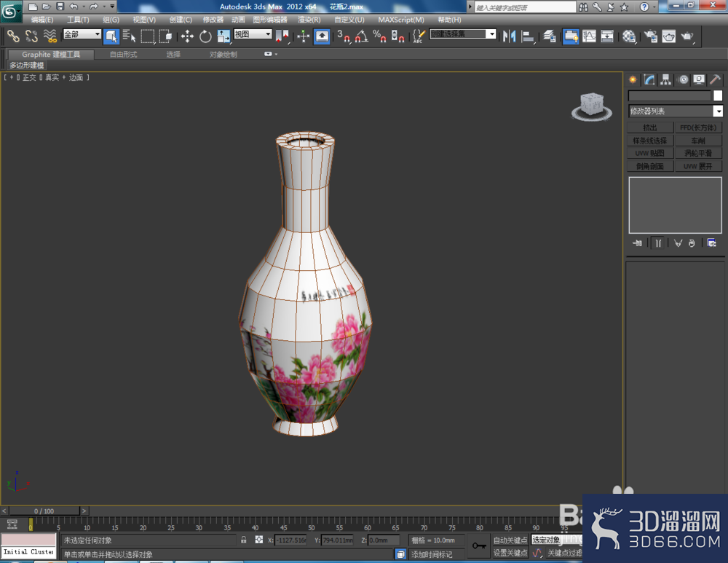The height and width of the screenshot is (563, 728).
Task: Open Render Setup dialog
Action: click(x=651, y=36)
